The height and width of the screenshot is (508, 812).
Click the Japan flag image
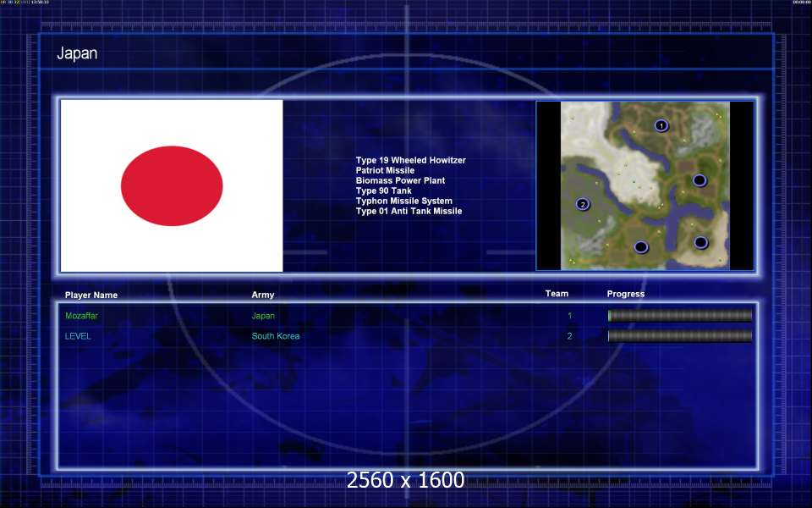click(x=172, y=185)
